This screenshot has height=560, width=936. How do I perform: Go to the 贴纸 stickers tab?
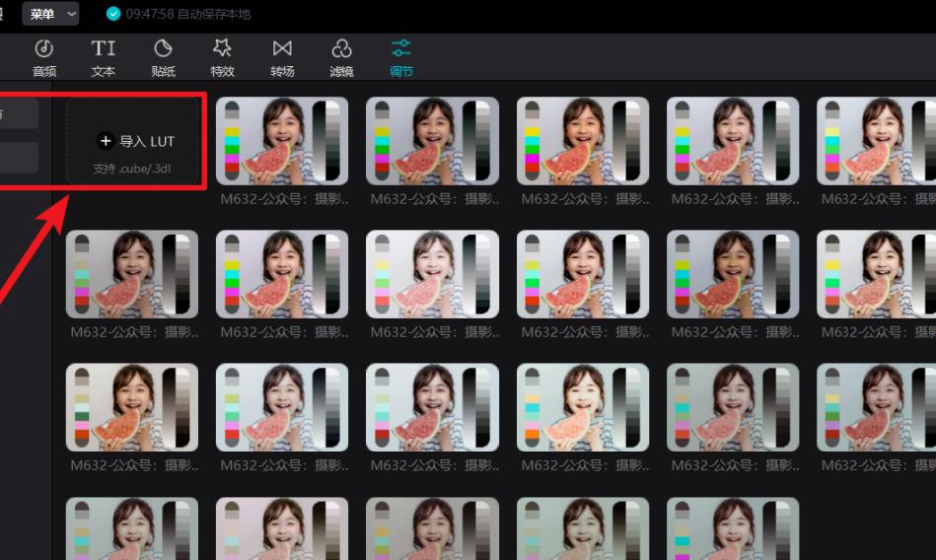click(x=163, y=58)
